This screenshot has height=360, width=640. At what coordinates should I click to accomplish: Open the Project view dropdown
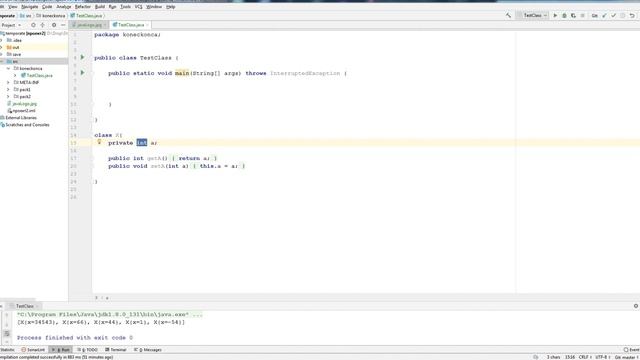click(11, 25)
